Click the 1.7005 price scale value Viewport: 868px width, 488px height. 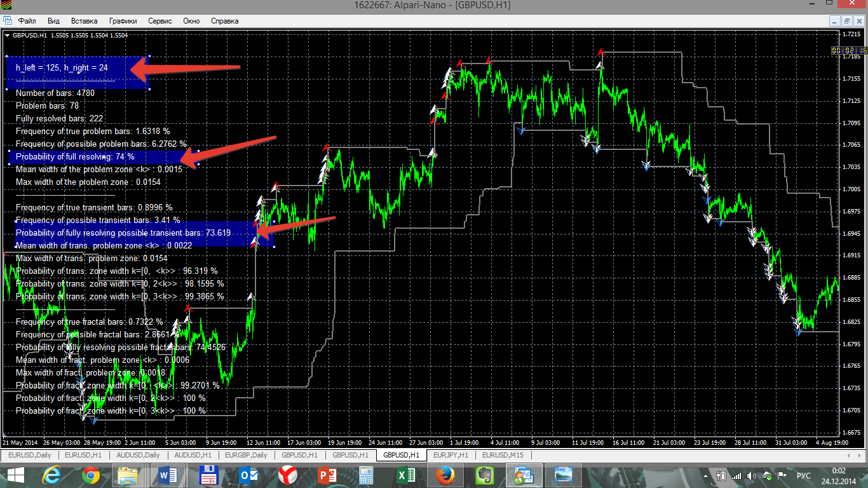[x=850, y=189]
